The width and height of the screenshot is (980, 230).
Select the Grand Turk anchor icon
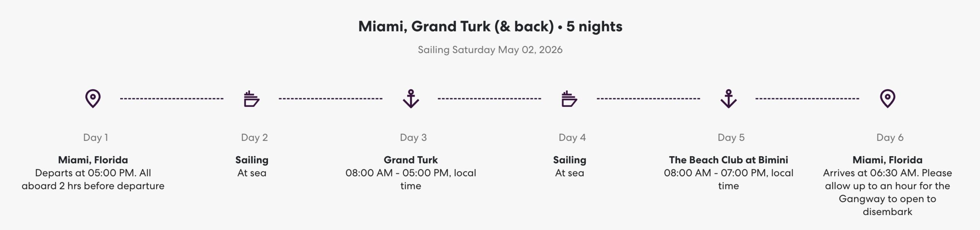411,99
